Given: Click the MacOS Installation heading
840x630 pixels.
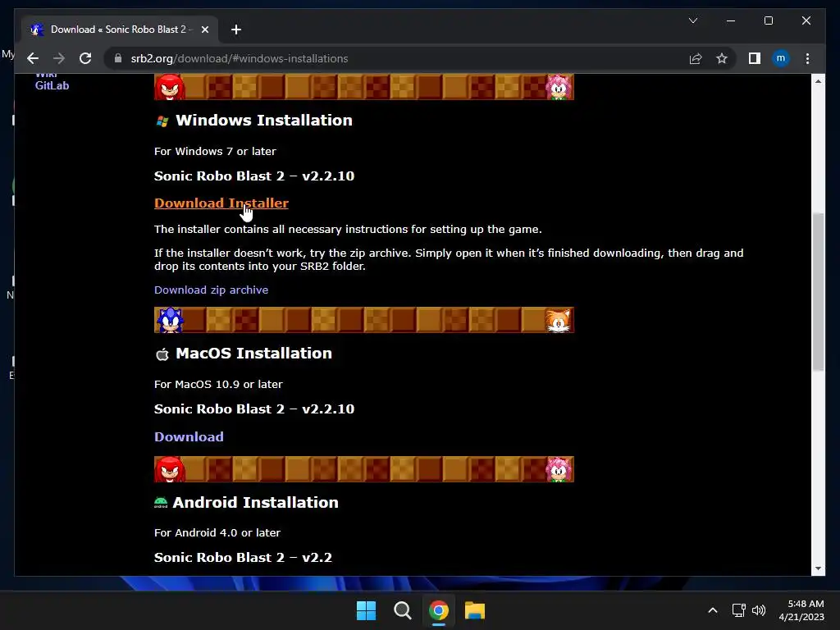Looking at the screenshot, I should pyautogui.click(x=254, y=353).
